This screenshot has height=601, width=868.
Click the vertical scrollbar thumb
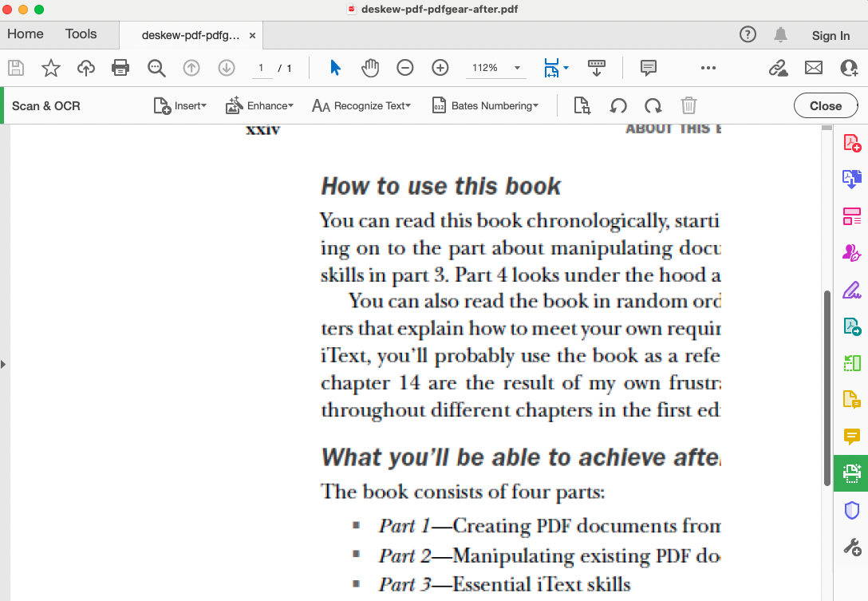click(827, 388)
